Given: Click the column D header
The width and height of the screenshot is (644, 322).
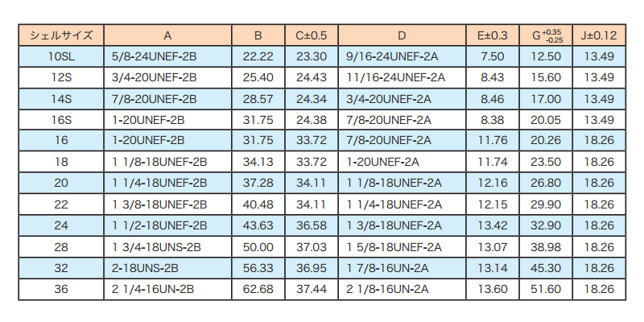Looking at the screenshot, I should pyautogui.click(x=402, y=35).
